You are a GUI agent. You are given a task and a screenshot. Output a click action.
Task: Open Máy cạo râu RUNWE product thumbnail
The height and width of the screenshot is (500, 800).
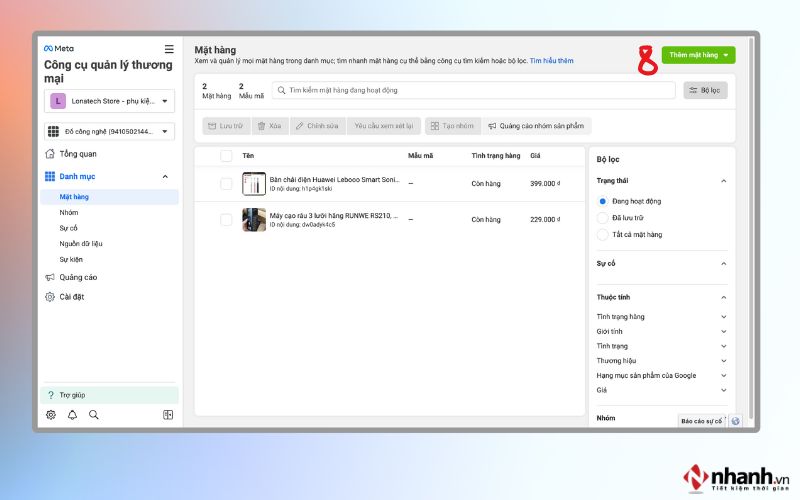[254, 220]
